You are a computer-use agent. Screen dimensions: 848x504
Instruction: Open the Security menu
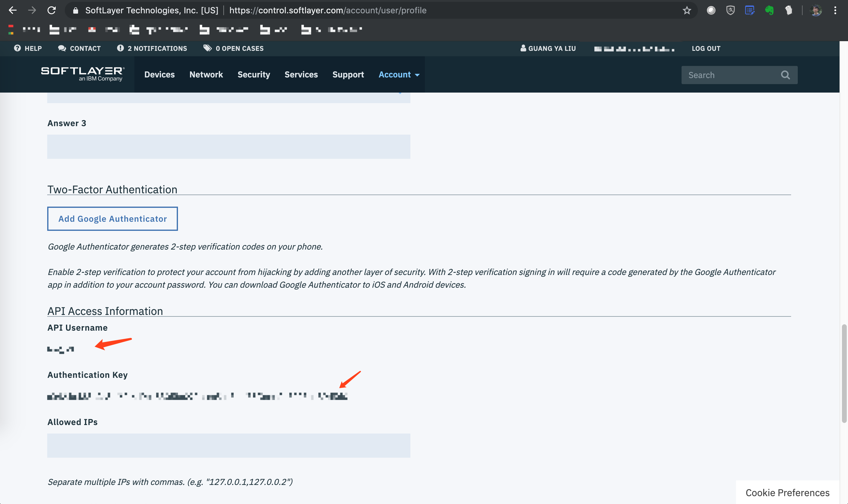(253, 74)
